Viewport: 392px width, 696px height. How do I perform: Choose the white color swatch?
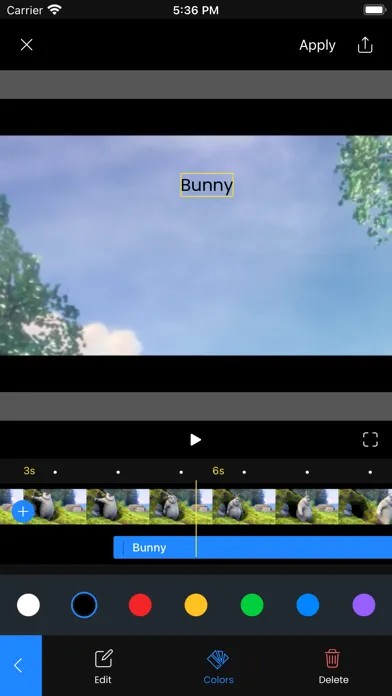click(x=28, y=605)
